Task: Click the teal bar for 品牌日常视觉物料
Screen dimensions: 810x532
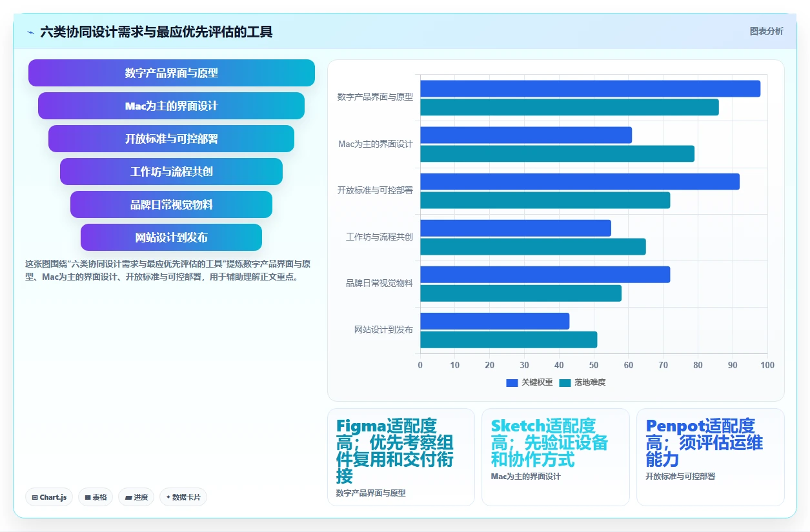Action: [521, 293]
